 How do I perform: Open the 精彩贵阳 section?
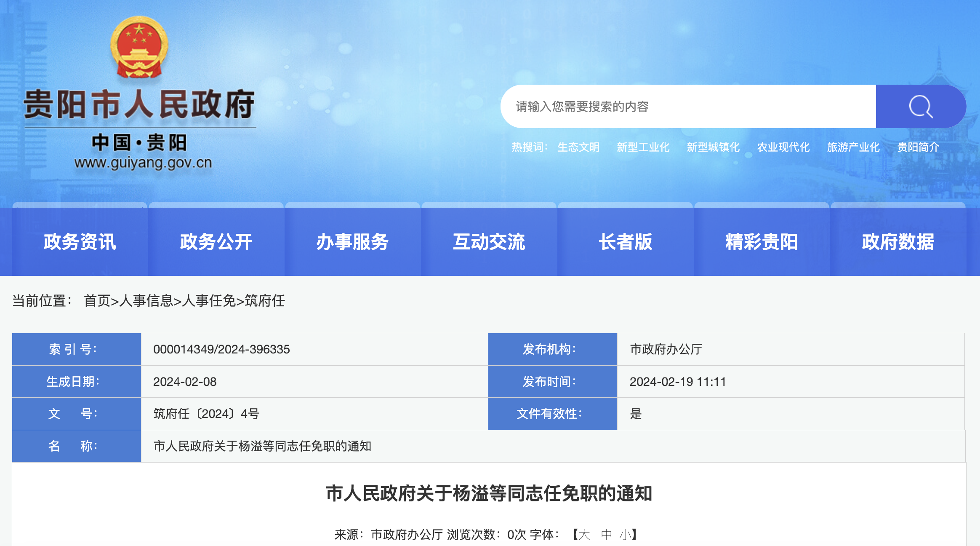(x=762, y=242)
